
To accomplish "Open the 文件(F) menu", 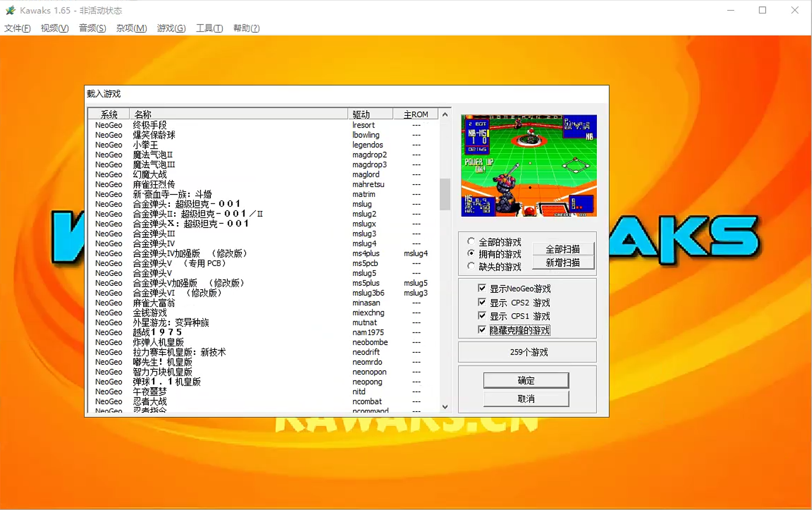I will (x=17, y=28).
